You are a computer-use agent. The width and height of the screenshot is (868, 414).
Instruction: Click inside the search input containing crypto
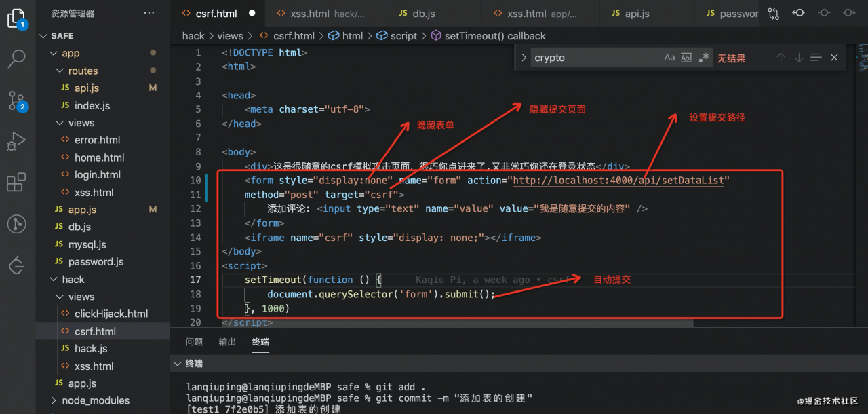tap(597, 58)
